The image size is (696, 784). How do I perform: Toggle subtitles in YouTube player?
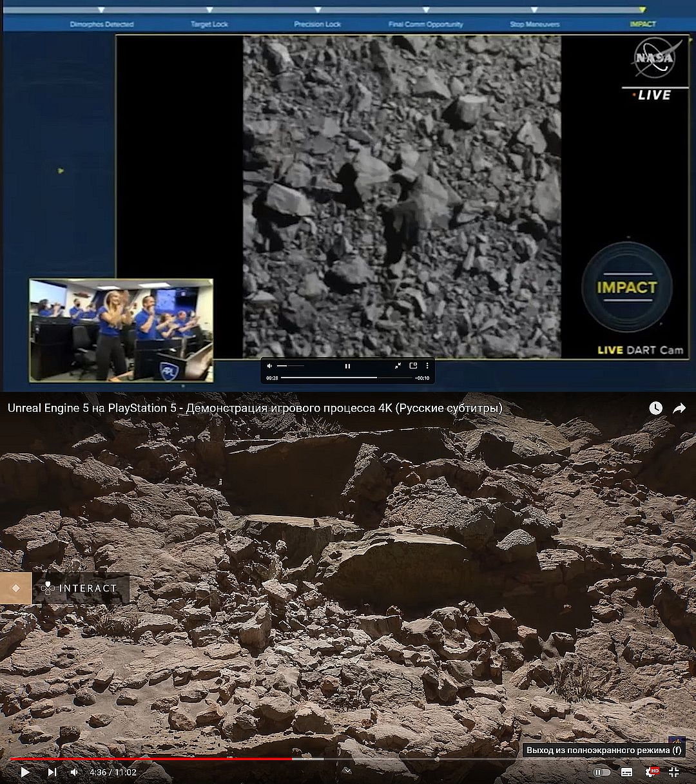626,772
